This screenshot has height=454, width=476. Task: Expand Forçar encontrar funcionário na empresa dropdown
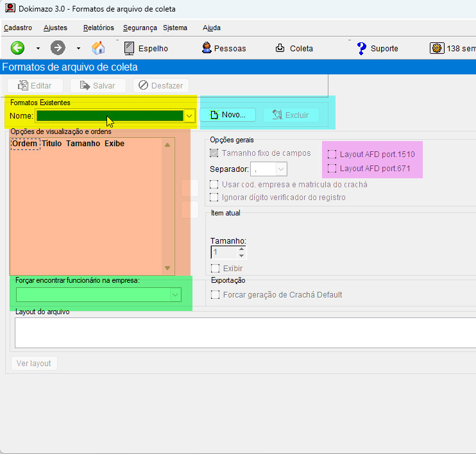[174, 294]
